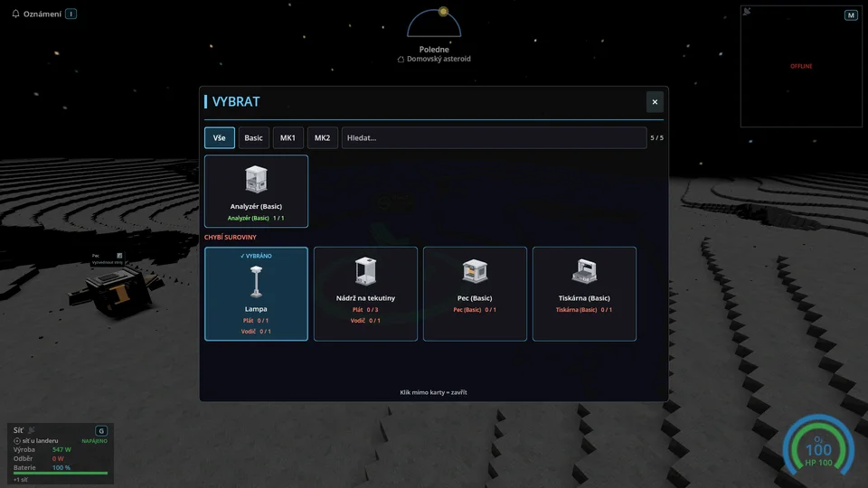Select the Vše filter tab
The height and width of the screenshot is (488, 868).
[x=219, y=137]
